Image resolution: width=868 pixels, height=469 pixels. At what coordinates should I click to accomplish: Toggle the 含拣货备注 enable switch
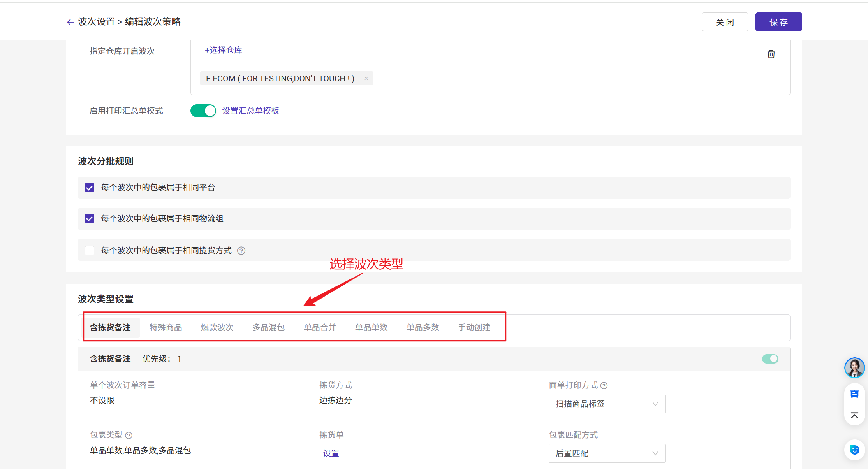coord(770,359)
